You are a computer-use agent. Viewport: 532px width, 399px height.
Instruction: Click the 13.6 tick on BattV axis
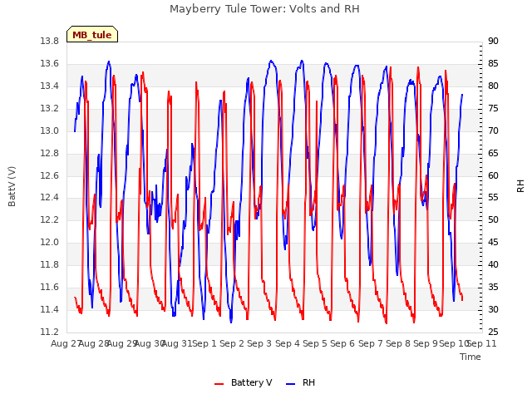50,63
